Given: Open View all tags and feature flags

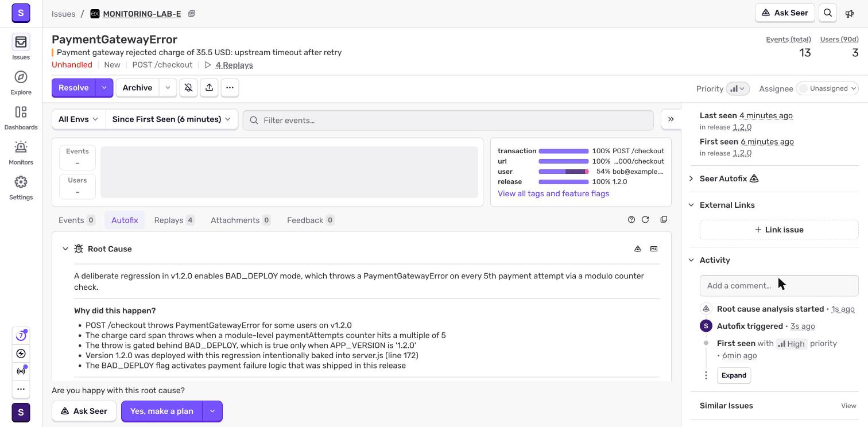Looking at the screenshot, I should pyautogui.click(x=553, y=194).
